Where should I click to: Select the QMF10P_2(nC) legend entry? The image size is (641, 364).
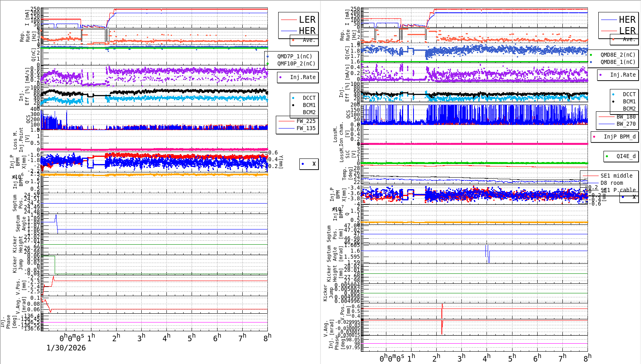pyautogui.click(x=297, y=63)
